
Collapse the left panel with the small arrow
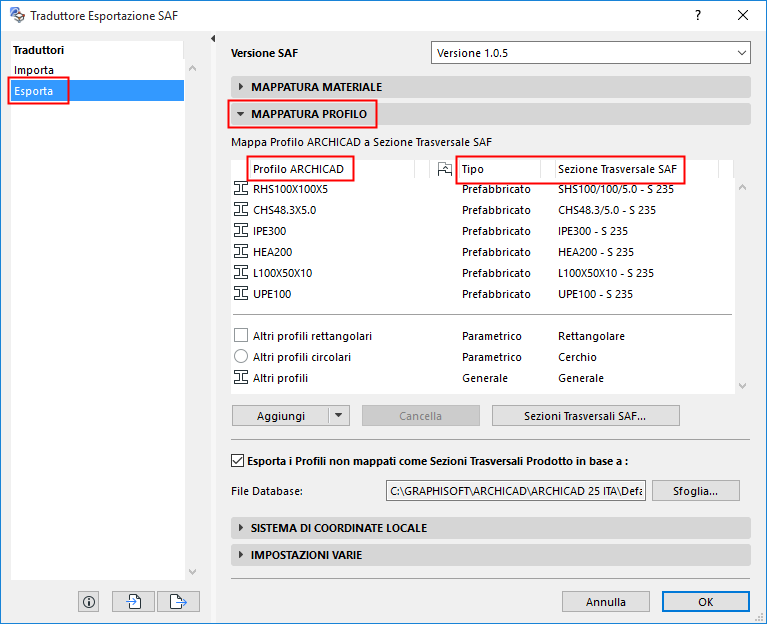(213, 38)
